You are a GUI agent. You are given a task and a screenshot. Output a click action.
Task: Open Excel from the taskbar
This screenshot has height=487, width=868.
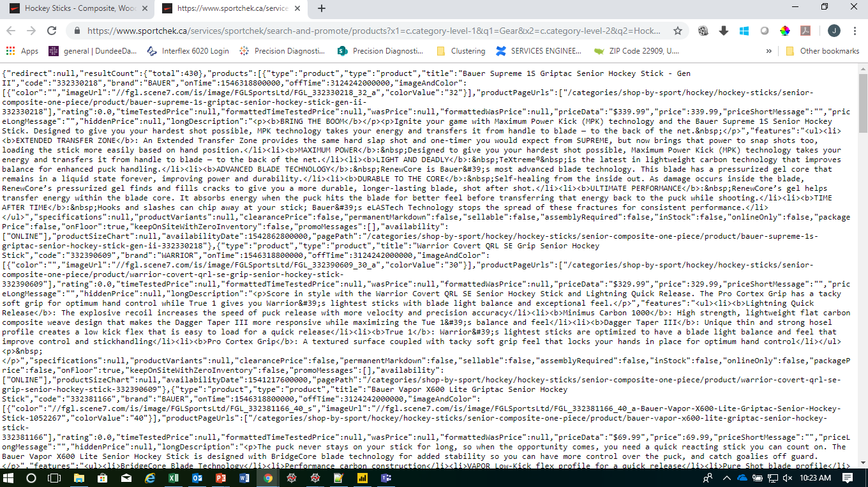(174, 477)
